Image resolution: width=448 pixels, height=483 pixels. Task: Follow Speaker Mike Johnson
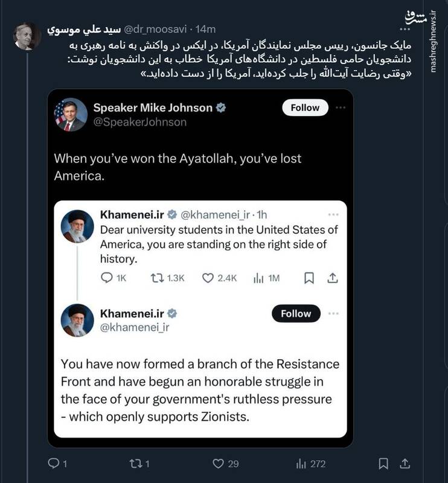point(305,107)
